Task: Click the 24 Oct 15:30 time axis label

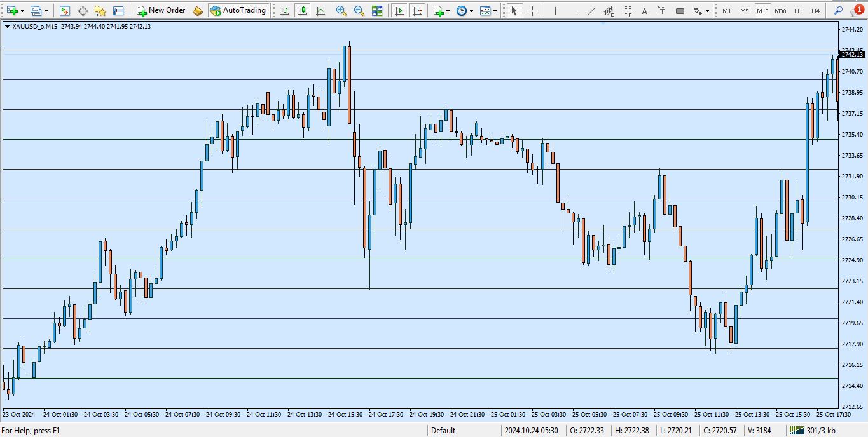Action: point(345,415)
